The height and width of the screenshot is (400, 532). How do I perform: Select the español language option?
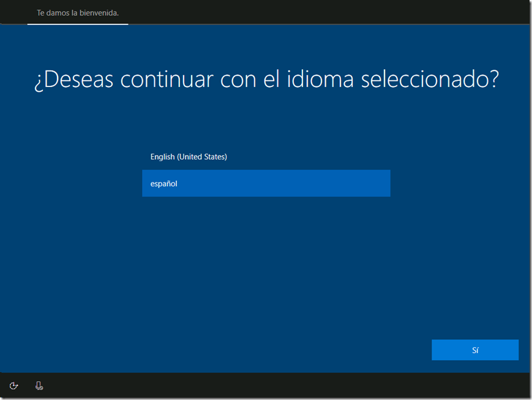(266, 183)
